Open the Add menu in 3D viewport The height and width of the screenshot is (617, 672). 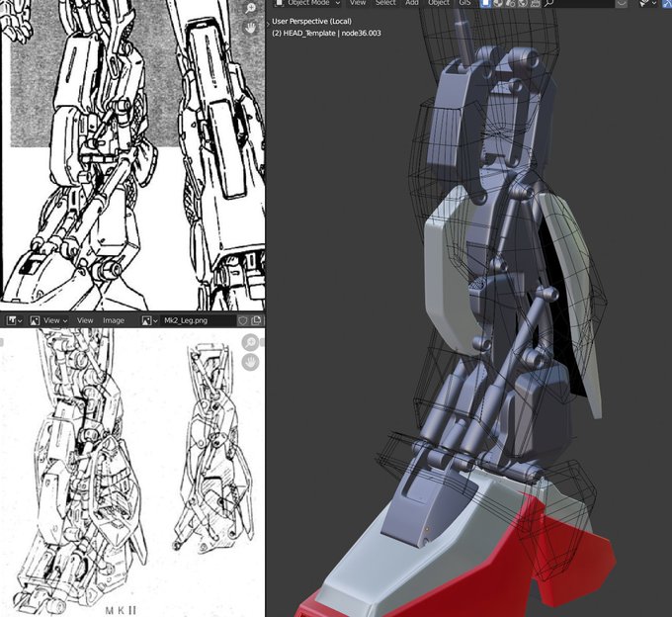click(x=412, y=3)
